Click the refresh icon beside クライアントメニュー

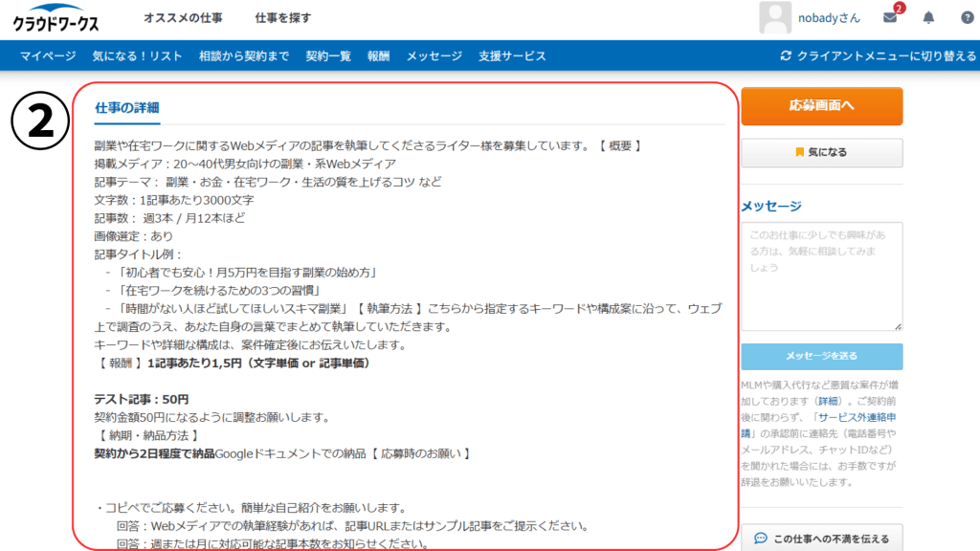(x=787, y=56)
